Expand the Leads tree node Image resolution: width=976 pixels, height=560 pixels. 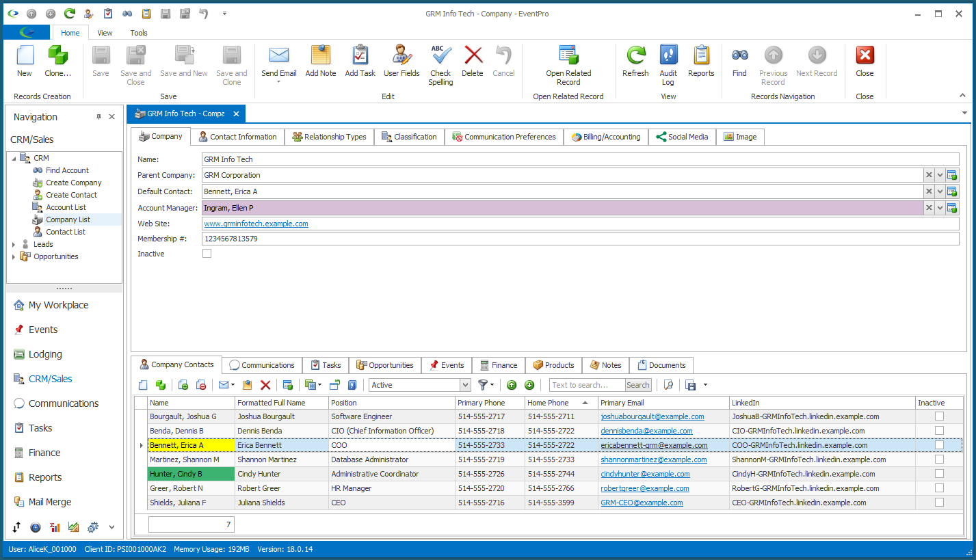tap(14, 244)
